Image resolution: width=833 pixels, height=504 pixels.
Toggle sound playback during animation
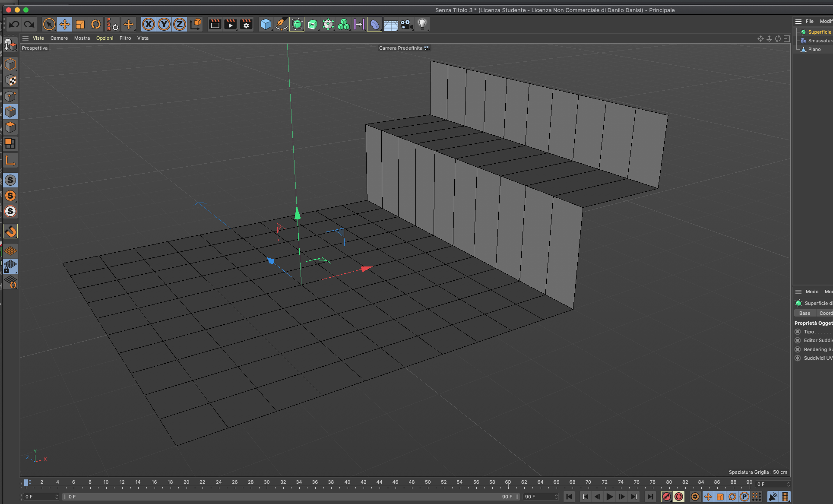[773, 497]
